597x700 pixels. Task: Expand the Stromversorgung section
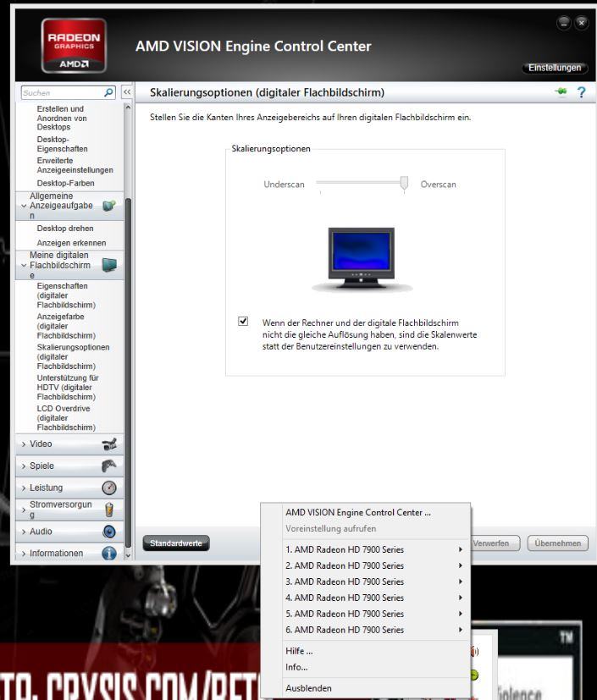(x=24, y=510)
